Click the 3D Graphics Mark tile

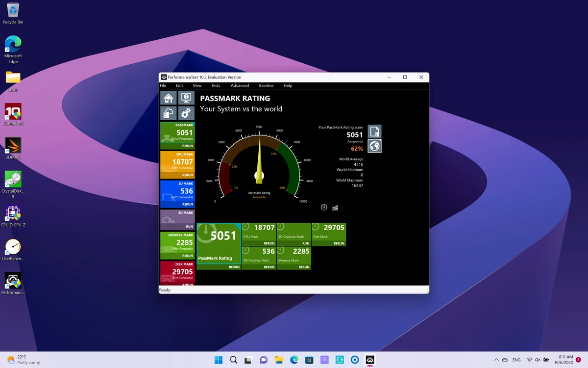(294, 234)
